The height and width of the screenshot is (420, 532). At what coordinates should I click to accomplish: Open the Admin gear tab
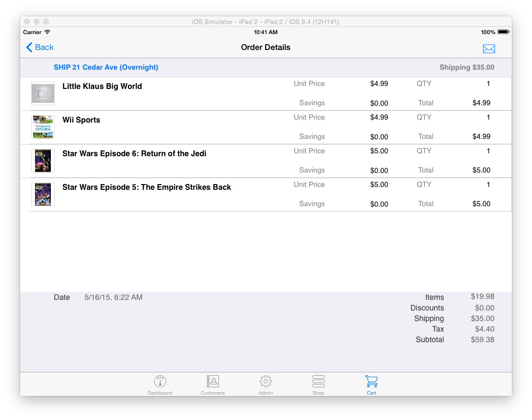pyautogui.click(x=266, y=385)
